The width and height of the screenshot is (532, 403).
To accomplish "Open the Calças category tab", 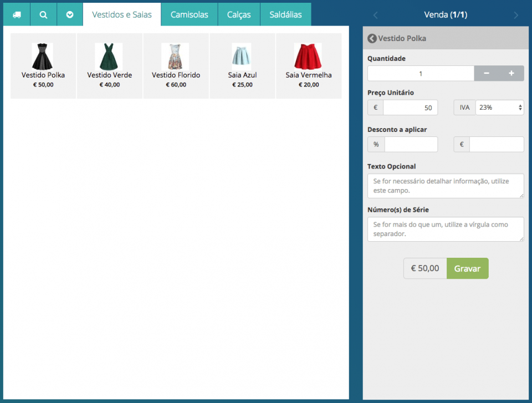I will [239, 15].
